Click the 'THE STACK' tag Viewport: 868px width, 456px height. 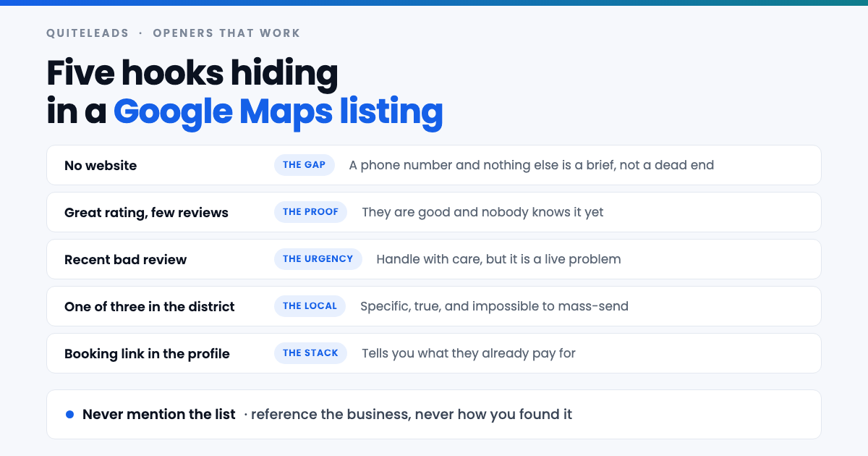311,353
